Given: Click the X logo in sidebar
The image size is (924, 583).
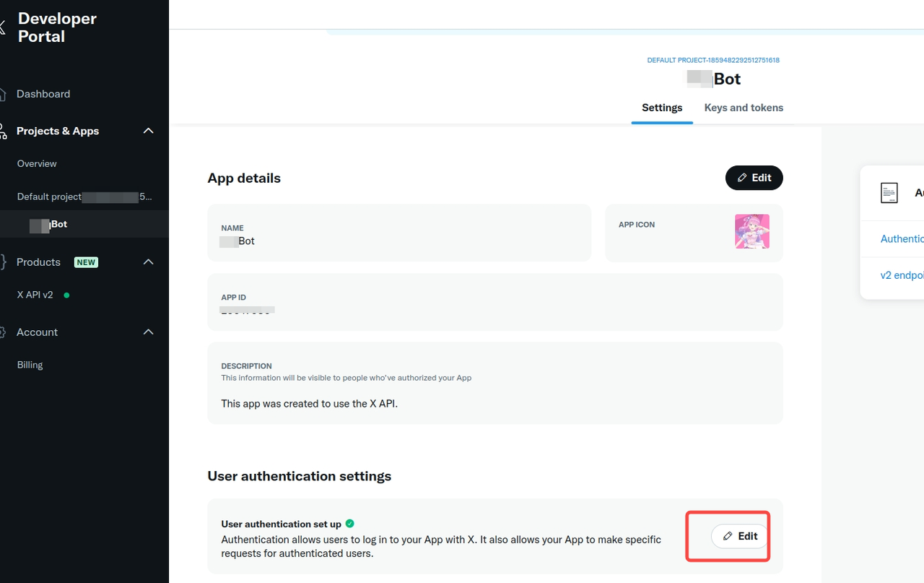Looking at the screenshot, I should coord(2,27).
